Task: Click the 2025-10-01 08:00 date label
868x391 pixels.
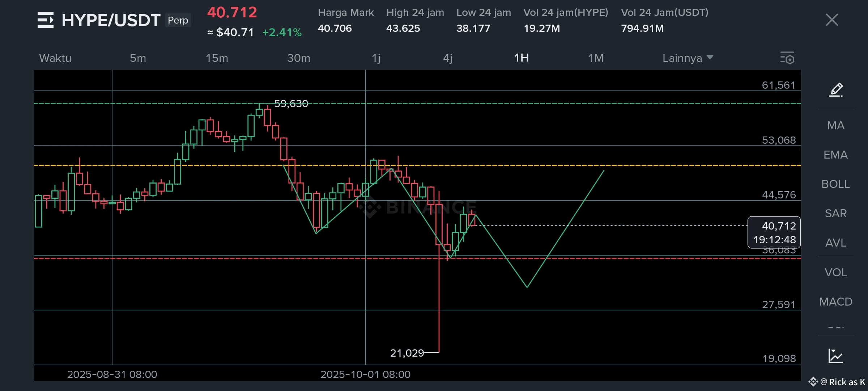Action: (x=365, y=374)
